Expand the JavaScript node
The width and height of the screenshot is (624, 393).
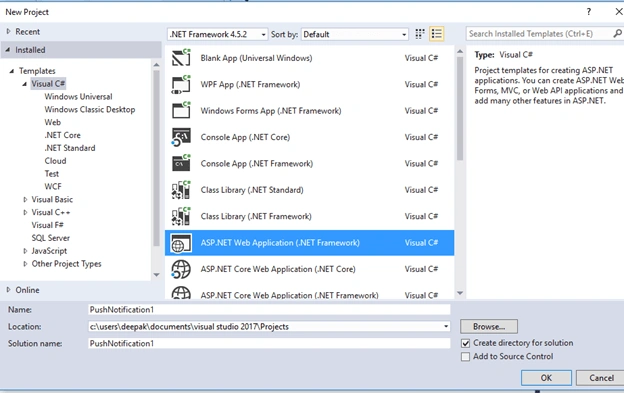tap(25, 251)
